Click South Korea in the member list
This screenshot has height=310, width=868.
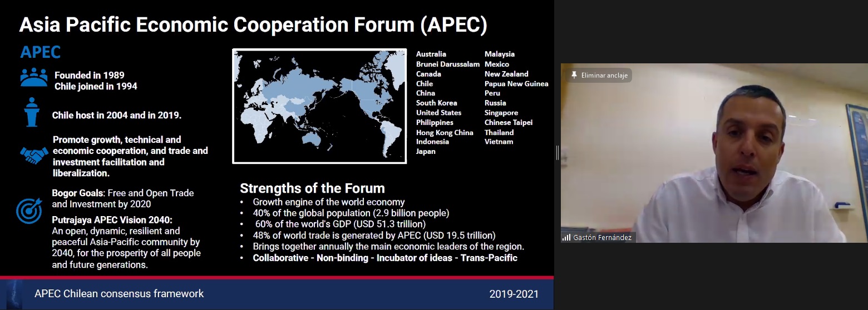[x=437, y=103]
